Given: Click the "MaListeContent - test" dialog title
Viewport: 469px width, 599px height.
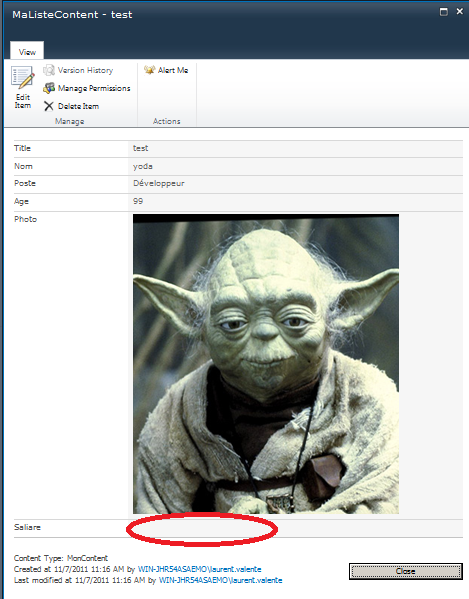Looking at the screenshot, I should point(72,15).
